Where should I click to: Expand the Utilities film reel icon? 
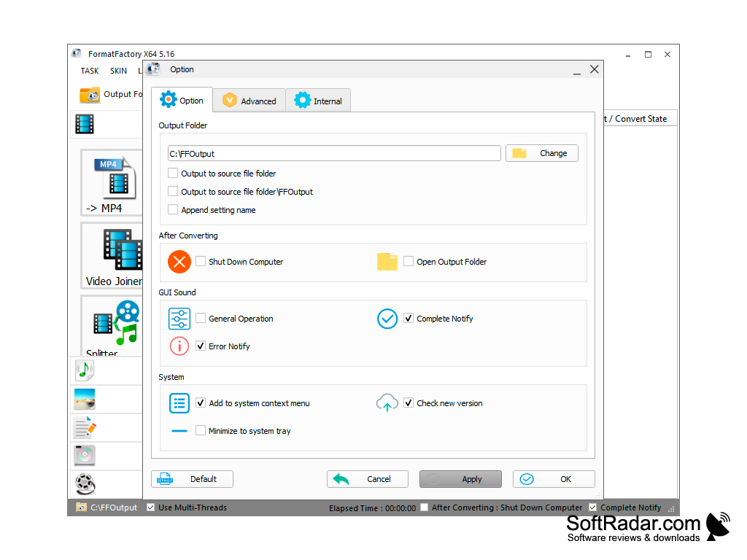pos(85,484)
